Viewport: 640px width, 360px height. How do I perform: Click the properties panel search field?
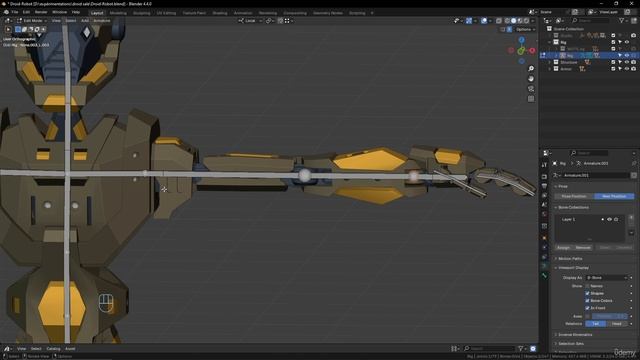pyautogui.click(x=590, y=153)
